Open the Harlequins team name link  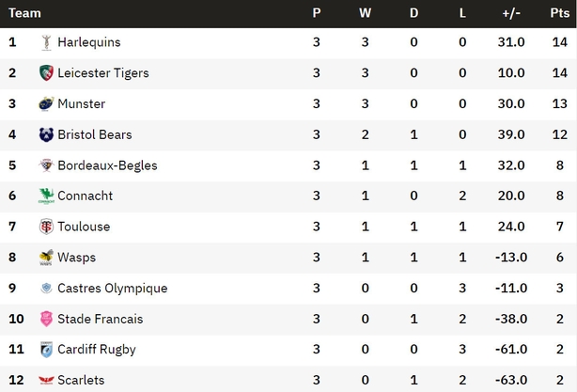tap(89, 42)
